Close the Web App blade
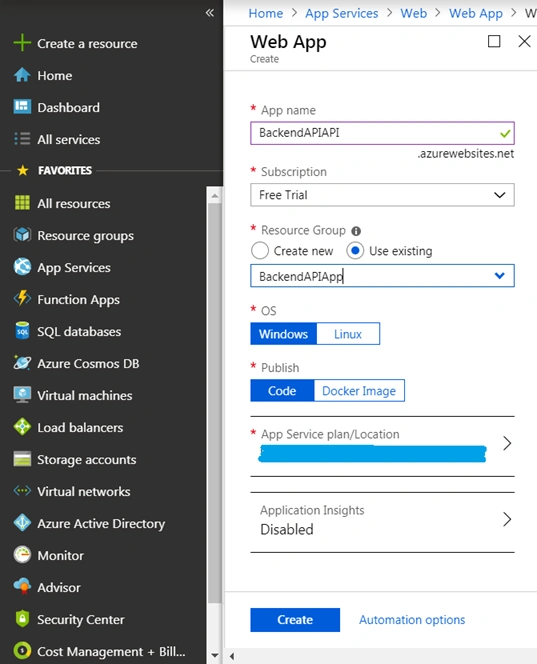The image size is (537, 664). (x=524, y=41)
